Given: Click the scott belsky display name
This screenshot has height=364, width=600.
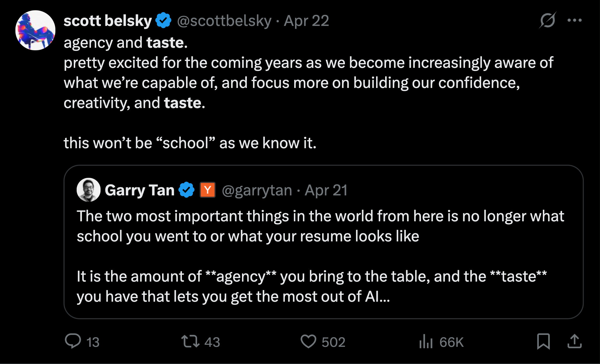Looking at the screenshot, I should pos(108,21).
